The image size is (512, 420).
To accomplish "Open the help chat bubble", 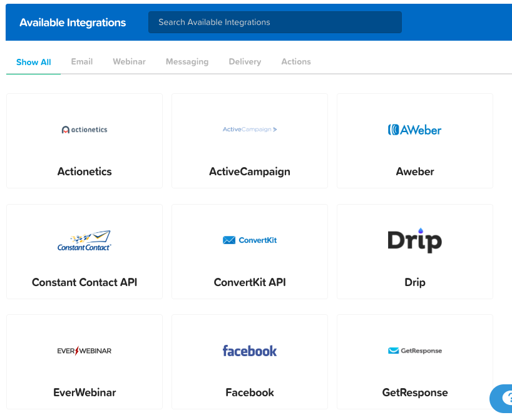I will [501, 399].
